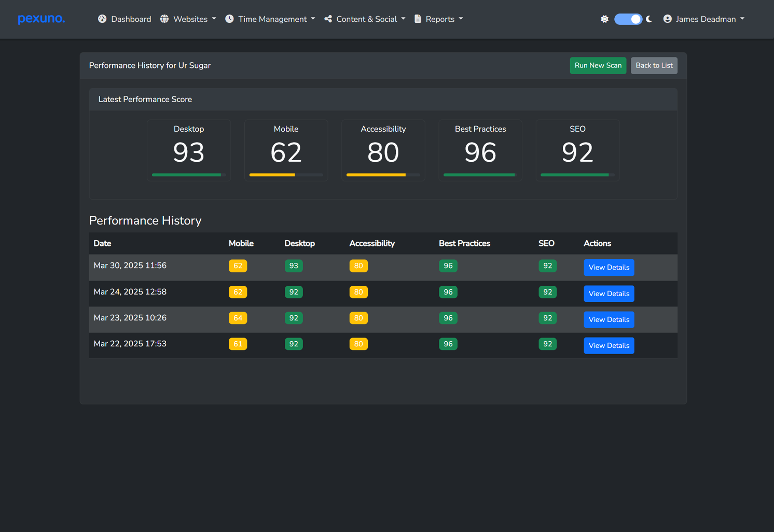Viewport: 774px width, 532px height.
Task: Open the Content & Social dropdown
Action: [365, 19]
